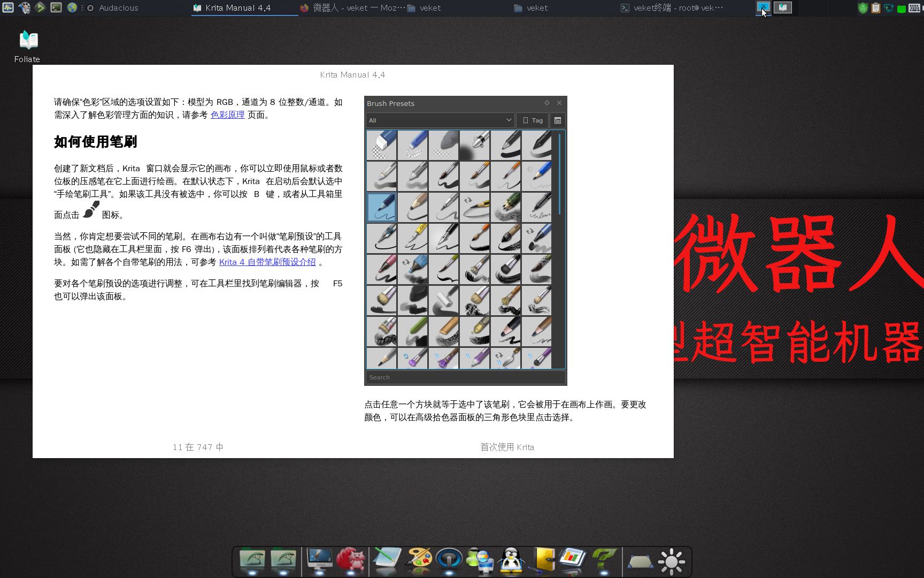Click the Tag button in Brush Presets
The width and height of the screenshot is (924, 578).
tap(533, 120)
